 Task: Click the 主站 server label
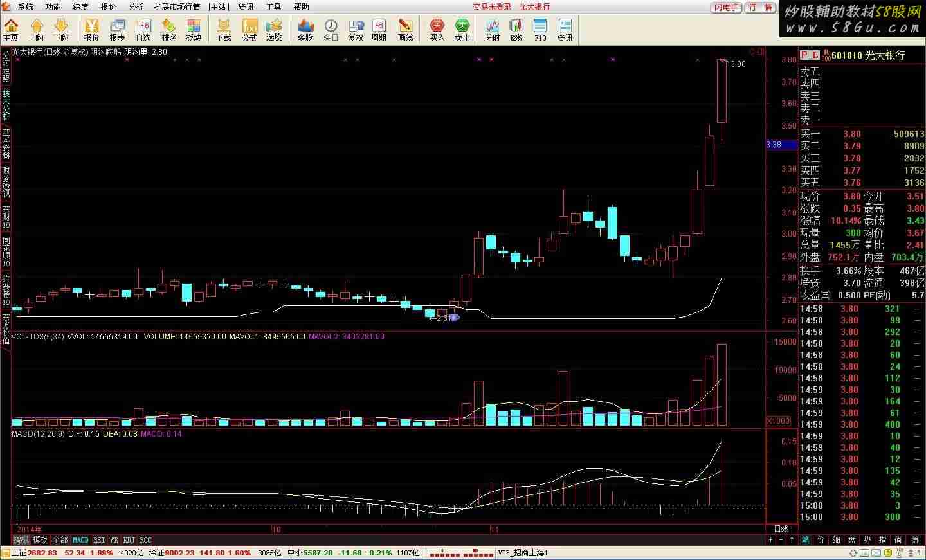(x=219, y=6)
